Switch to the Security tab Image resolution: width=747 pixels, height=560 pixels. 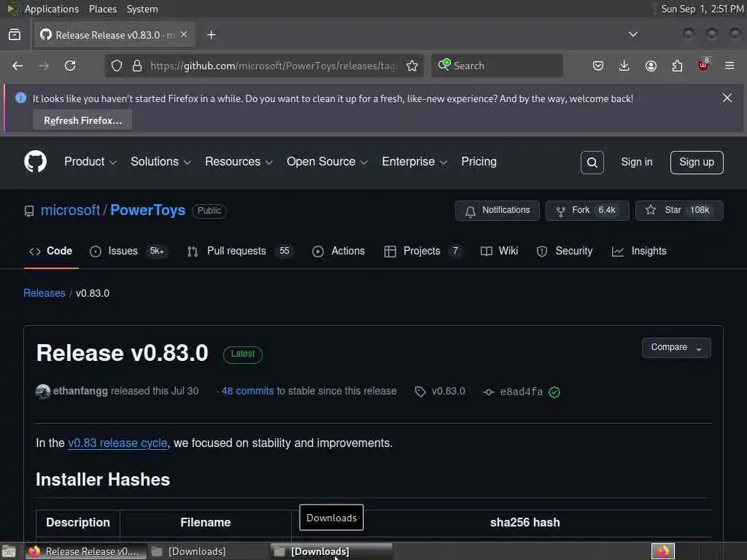tap(565, 251)
